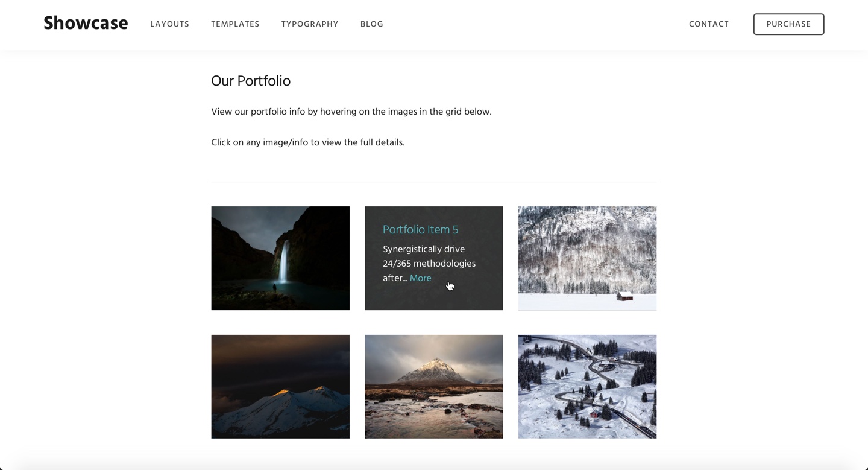Open the sunlit snowy peaks at dusk image
This screenshot has width=868, height=470.
pos(280,387)
